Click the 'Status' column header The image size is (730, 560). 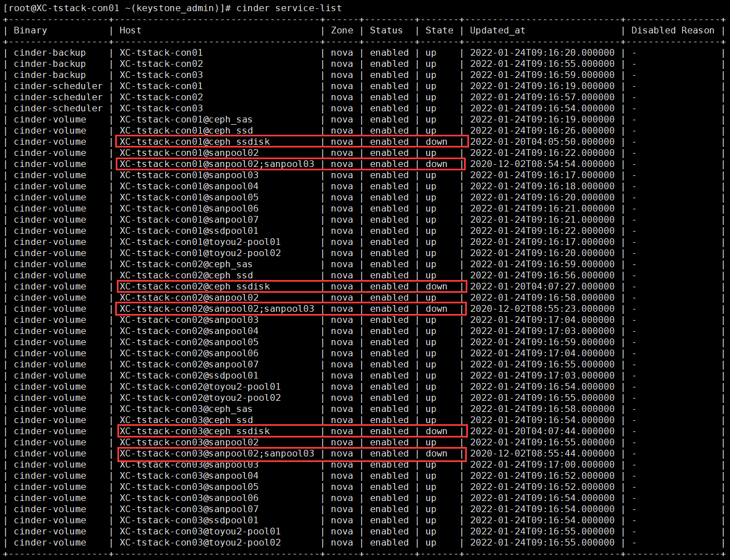[x=386, y=31]
